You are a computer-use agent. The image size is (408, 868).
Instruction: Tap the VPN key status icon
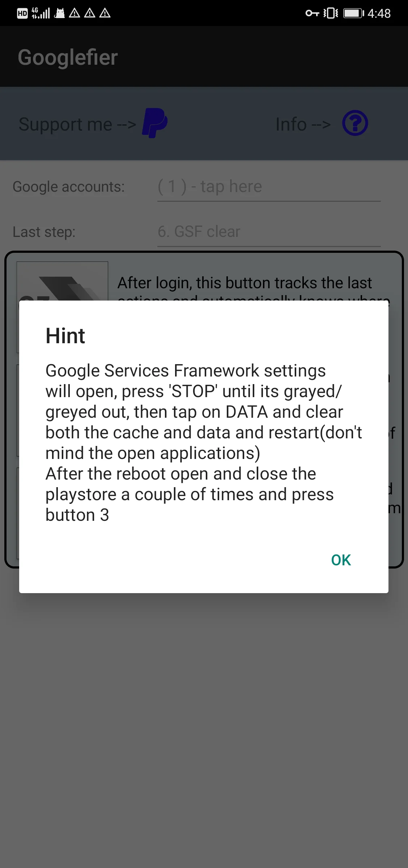312,13
